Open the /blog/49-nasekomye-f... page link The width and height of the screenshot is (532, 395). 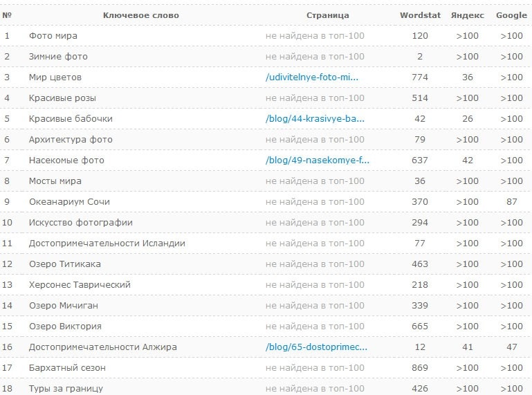(x=318, y=160)
